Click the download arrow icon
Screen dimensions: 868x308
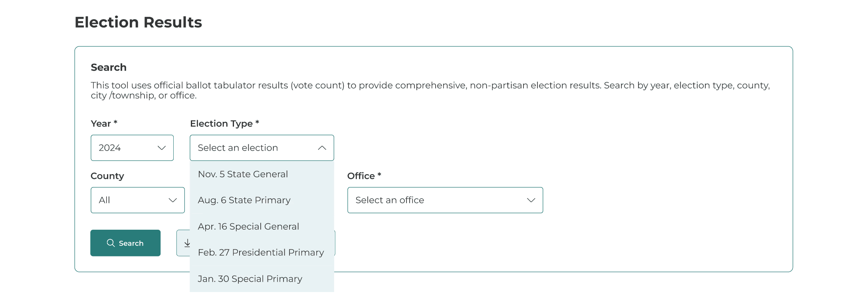[x=187, y=243]
